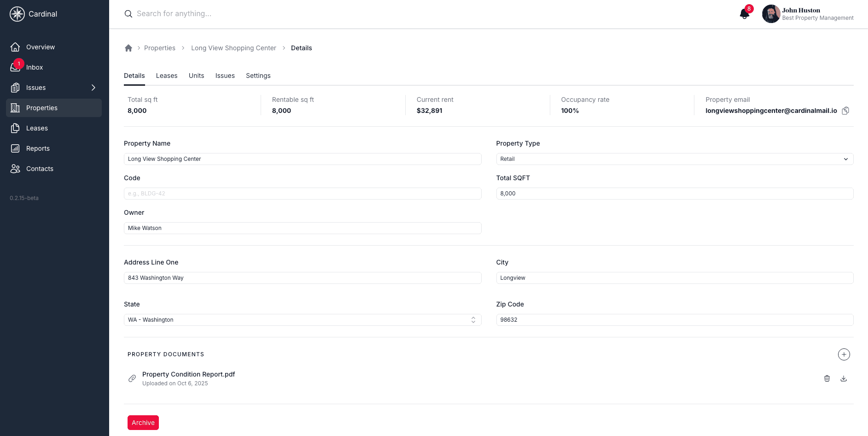This screenshot has width=868, height=436.
Task: Click the John Huston profile avatar
Action: click(770, 14)
